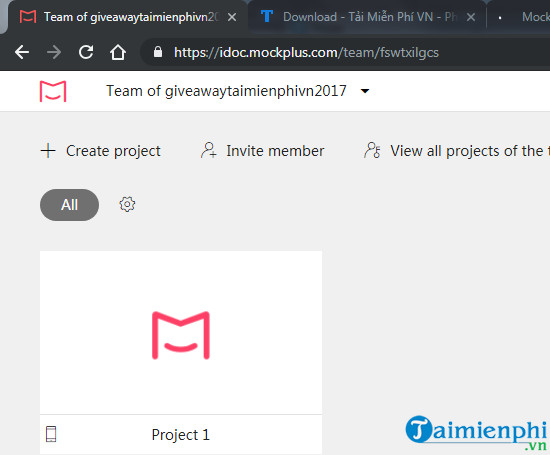Screen dimensions: 550x455
Task: Close the Download - Tải Miễn Phí tab
Action: click(471, 17)
